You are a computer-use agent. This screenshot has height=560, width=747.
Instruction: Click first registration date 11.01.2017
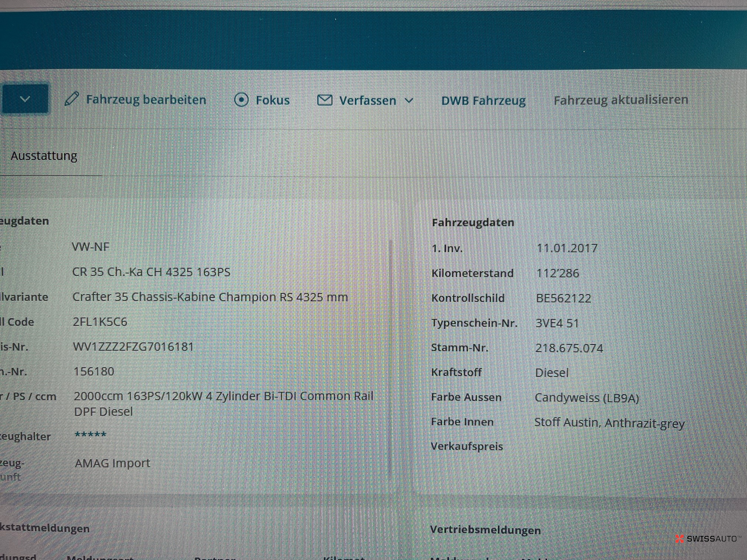coord(567,248)
